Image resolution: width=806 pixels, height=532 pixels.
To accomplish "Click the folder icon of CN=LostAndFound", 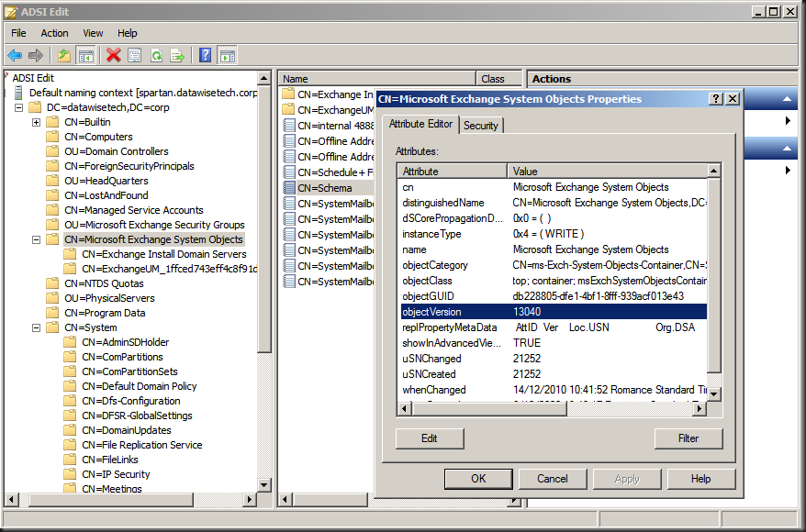I will pos(52,195).
